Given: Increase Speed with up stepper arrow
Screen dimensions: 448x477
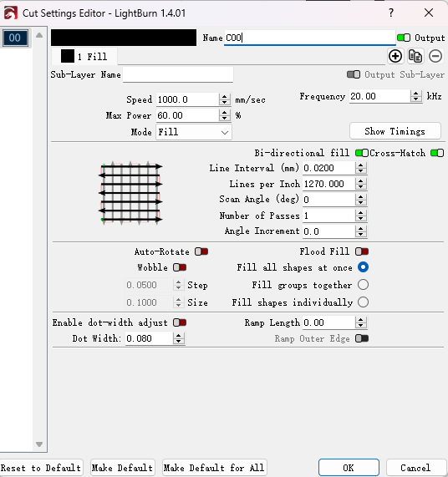Looking at the screenshot, I should tap(225, 96).
